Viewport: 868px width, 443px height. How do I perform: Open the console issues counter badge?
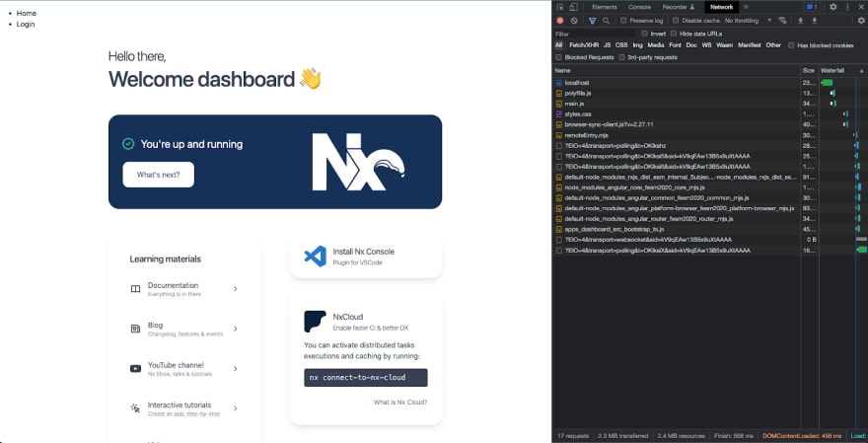pos(811,7)
